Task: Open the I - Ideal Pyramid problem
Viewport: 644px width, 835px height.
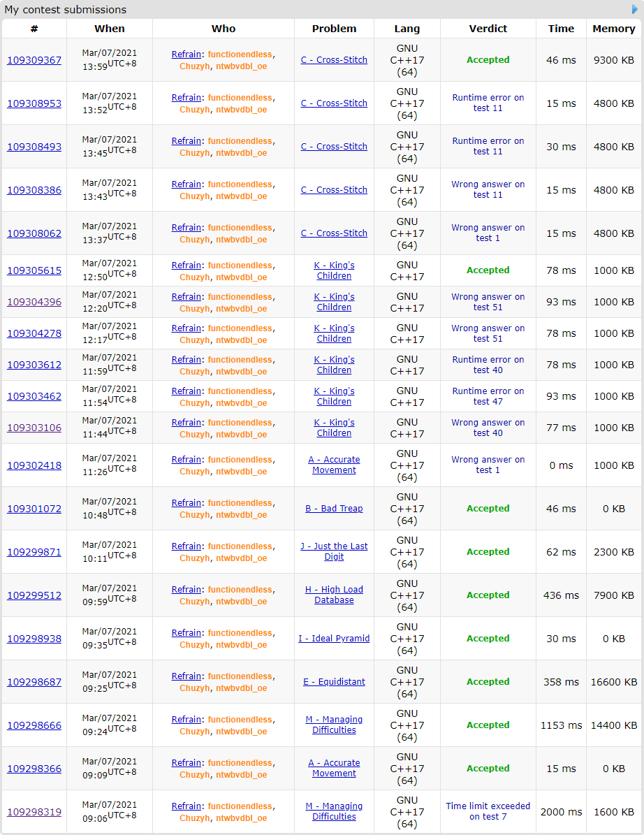Action: (x=334, y=638)
